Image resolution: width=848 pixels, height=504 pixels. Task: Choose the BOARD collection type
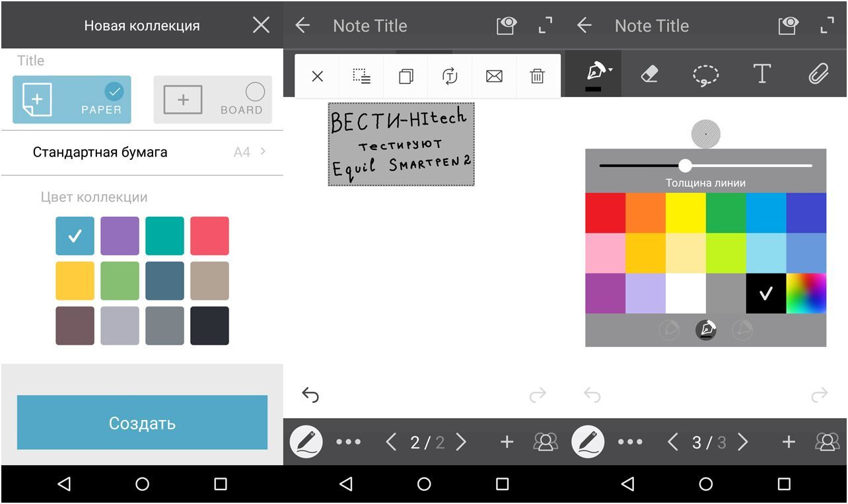pos(213,100)
